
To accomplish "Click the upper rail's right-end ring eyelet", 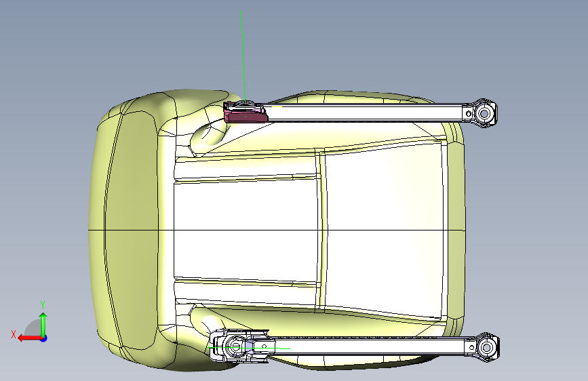I will (484, 113).
